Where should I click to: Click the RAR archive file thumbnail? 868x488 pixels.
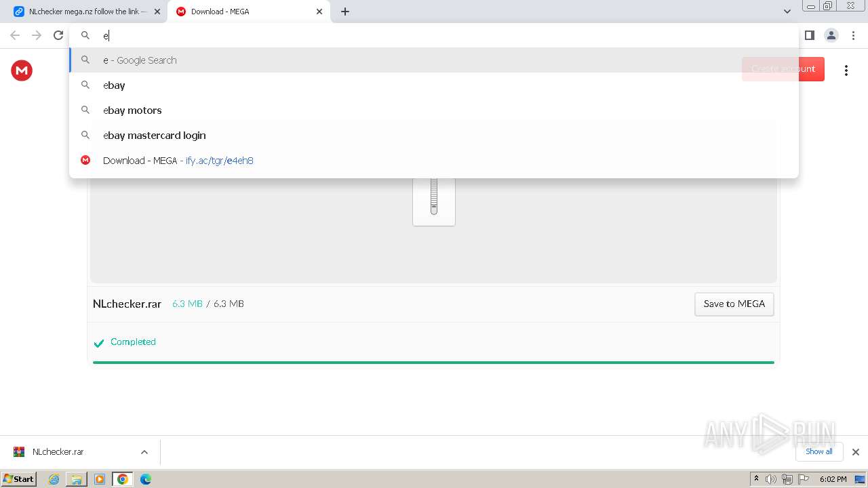[x=434, y=201]
